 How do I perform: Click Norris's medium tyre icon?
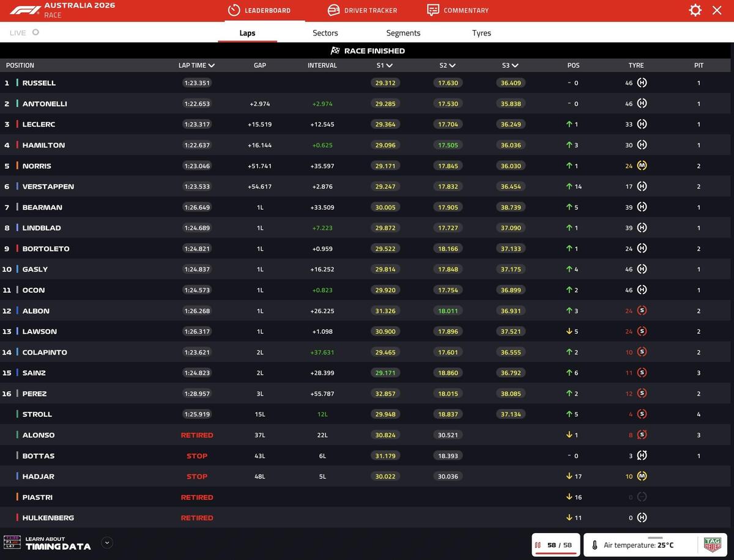click(642, 166)
